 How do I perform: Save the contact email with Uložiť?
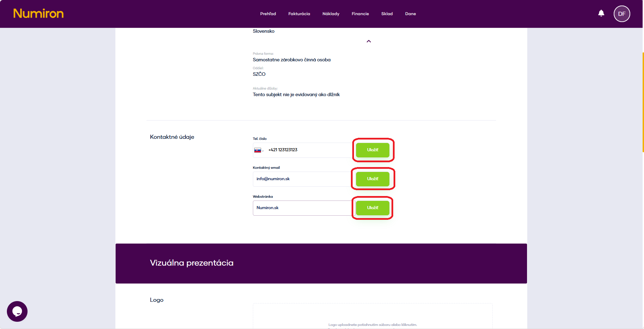373,179
